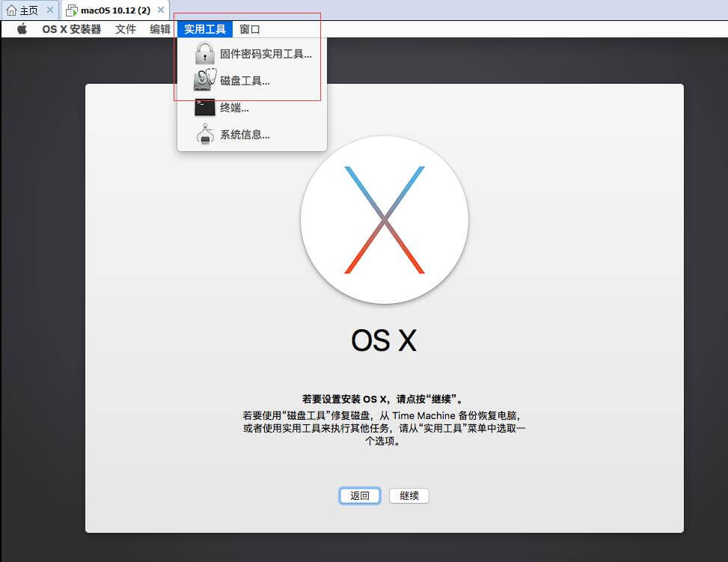728x562 pixels.
Task: Open the 编辑 menu
Action: click(x=160, y=29)
